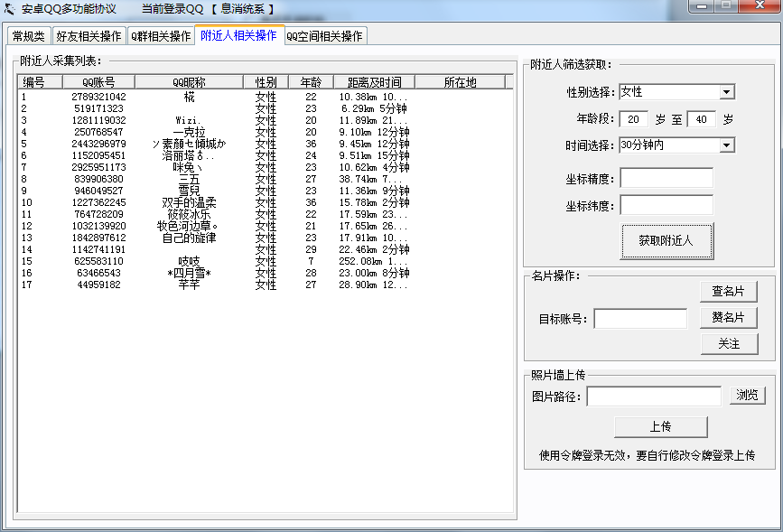Image resolution: width=783 pixels, height=532 pixels.
Task: Click the 关注 button
Action: [729, 343]
